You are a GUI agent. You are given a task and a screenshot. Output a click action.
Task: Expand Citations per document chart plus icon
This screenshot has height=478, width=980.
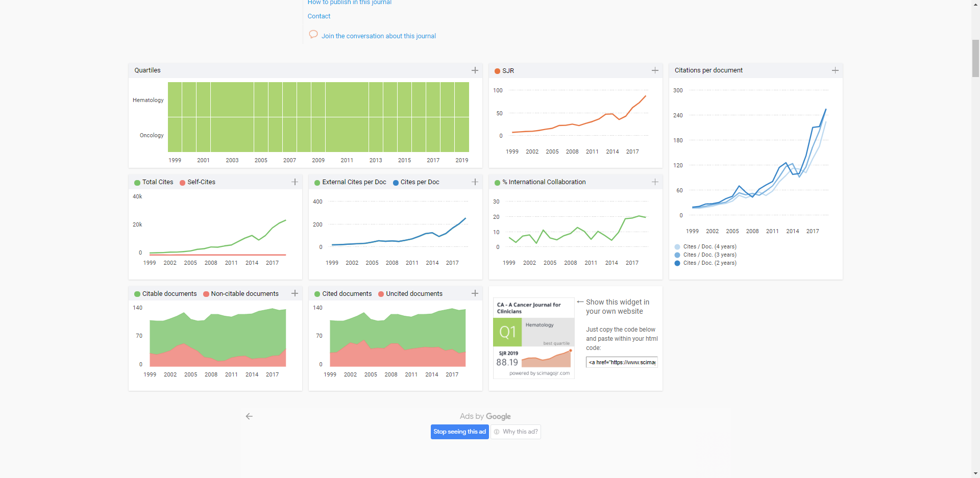pos(835,70)
